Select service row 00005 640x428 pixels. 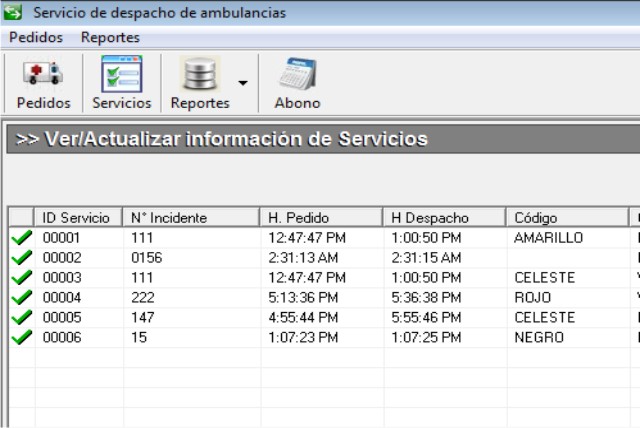(x=324, y=317)
